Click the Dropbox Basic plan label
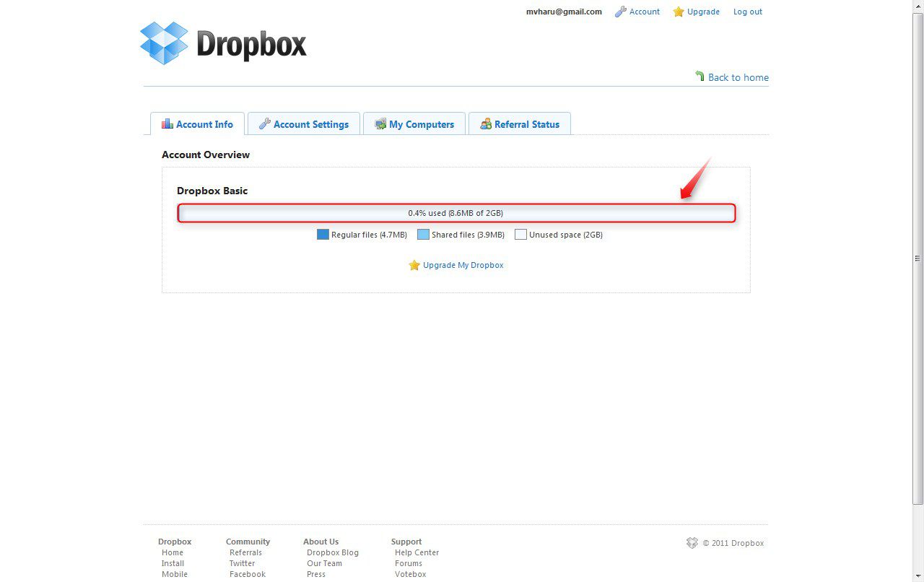The width and height of the screenshot is (924, 582). pyautogui.click(x=212, y=191)
